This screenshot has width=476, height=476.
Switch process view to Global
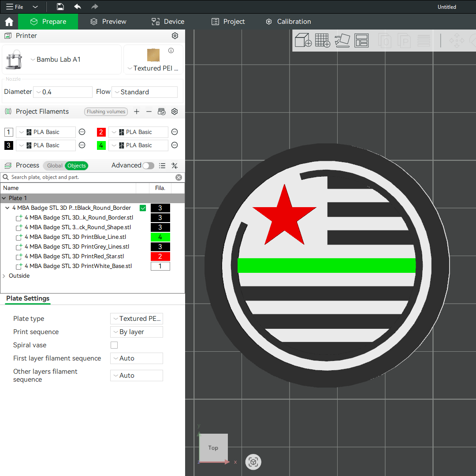tap(55, 166)
